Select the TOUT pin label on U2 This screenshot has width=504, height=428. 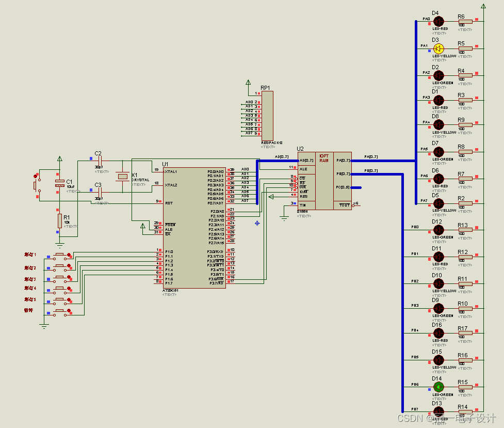tap(345, 205)
